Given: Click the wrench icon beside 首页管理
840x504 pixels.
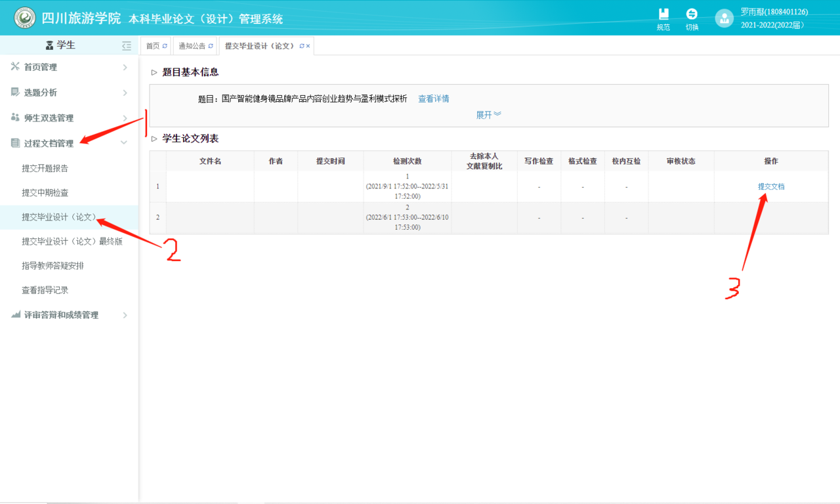Looking at the screenshot, I should (15, 67).
